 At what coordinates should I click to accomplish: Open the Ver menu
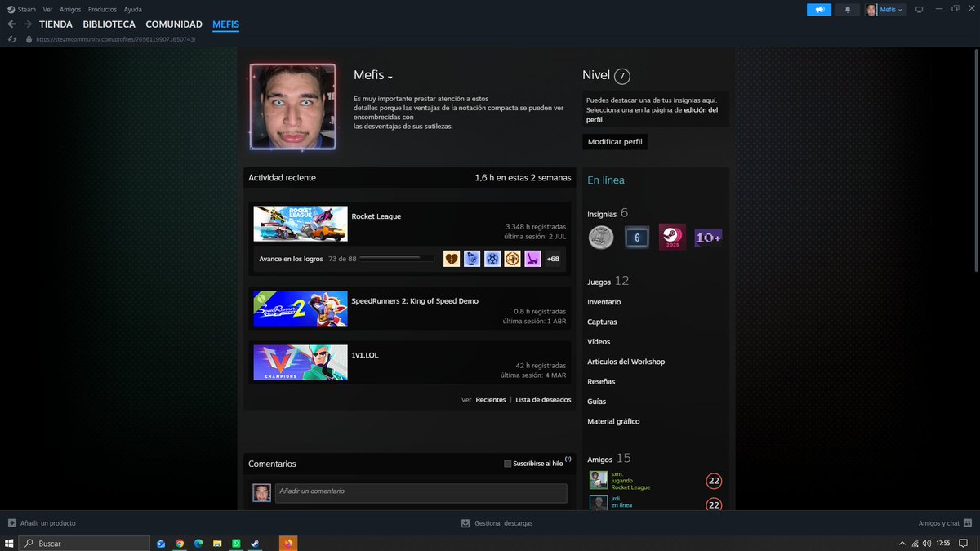tap(48, 10)
